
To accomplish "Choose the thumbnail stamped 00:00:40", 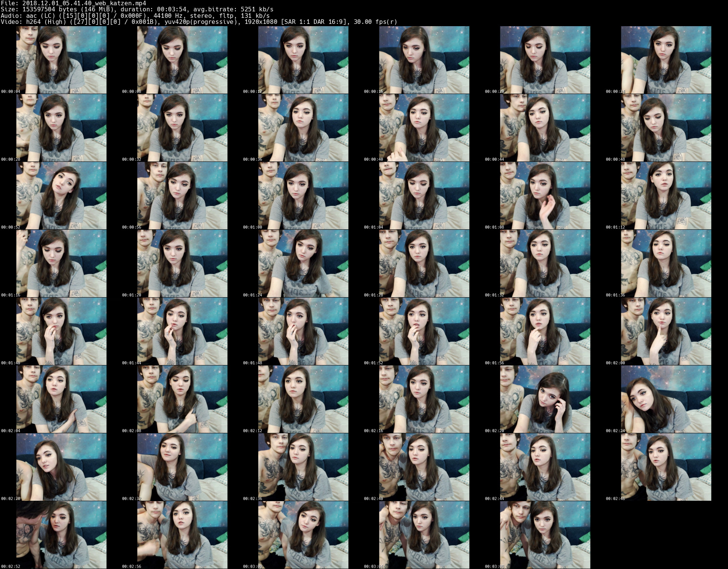I will [424, 128].
